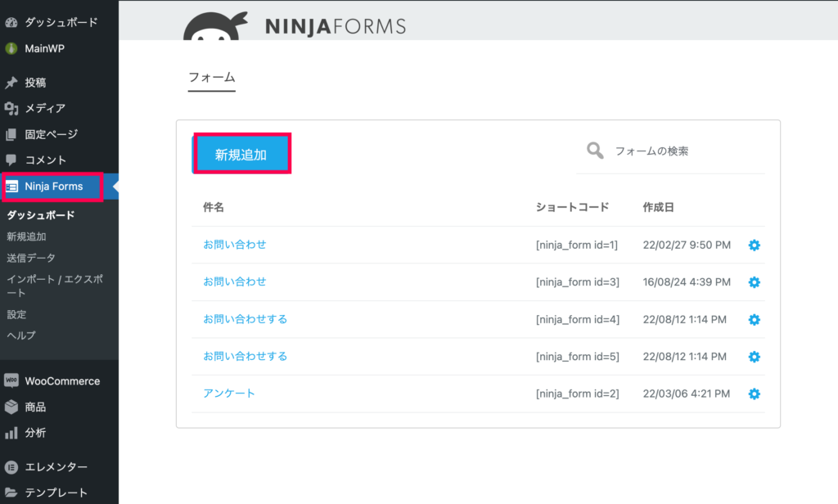838x504 pixels.
Task: Open お問い合わせする form with id=4
Action: (x=245, y=319)
